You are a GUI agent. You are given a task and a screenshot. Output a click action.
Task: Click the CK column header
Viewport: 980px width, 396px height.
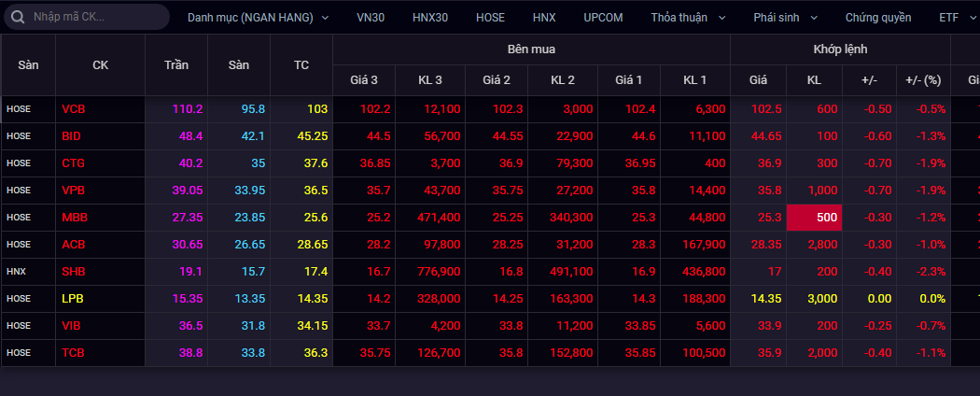101,65
